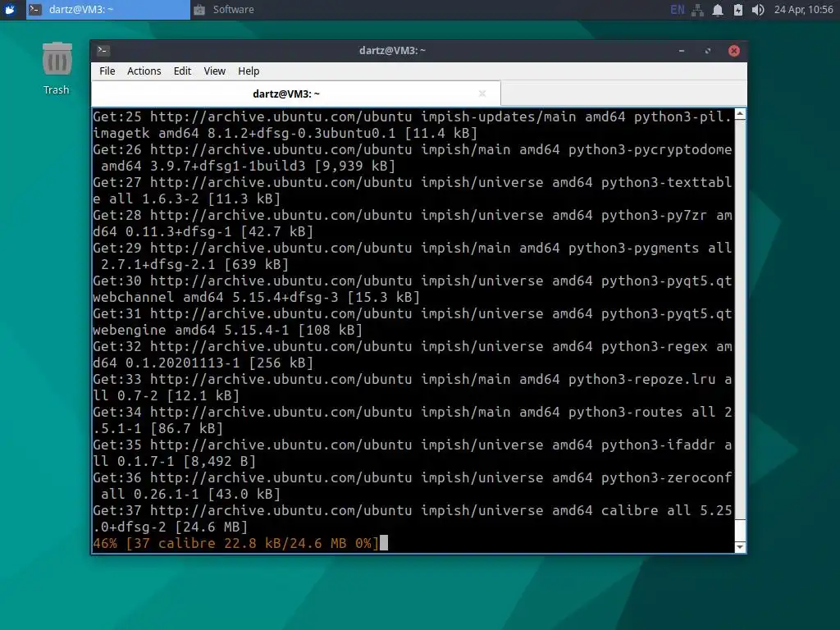The height and width of the screenshot is (630, 840).
Task: Select the Trash desktop icon
Action: coord(57,69)
